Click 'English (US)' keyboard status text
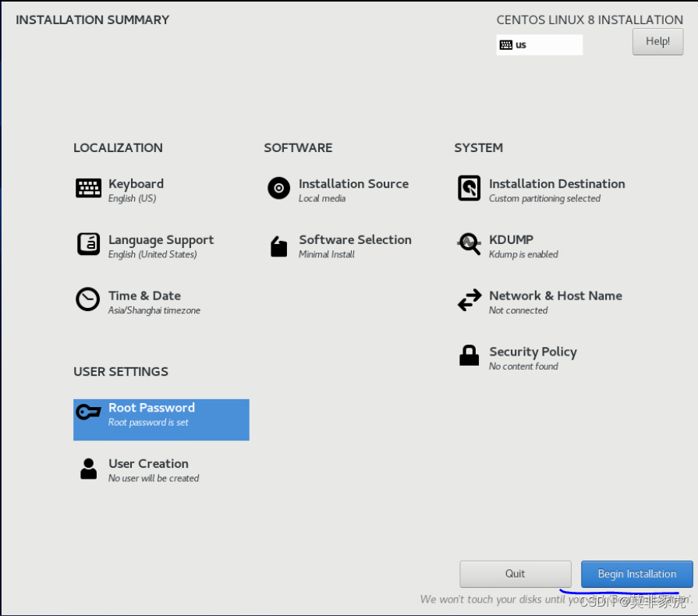The width and height of the screenshot is (698, 616). tap(133, 199)
